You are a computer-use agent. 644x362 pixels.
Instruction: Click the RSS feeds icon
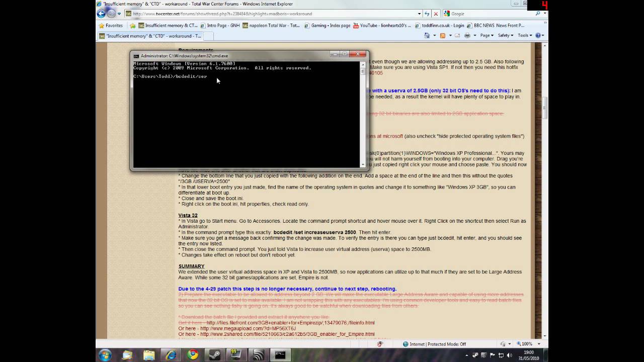pyautogui.click(x=443, y=36)
